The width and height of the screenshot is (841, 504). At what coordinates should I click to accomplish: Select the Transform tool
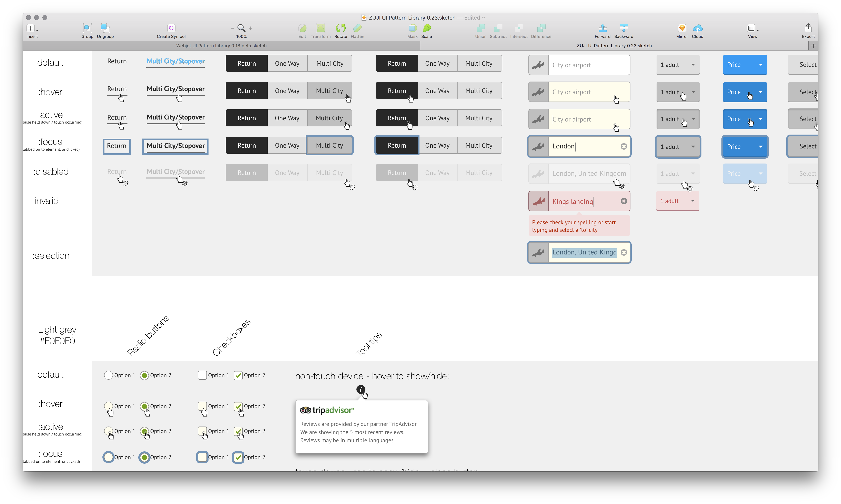(321, 28)
